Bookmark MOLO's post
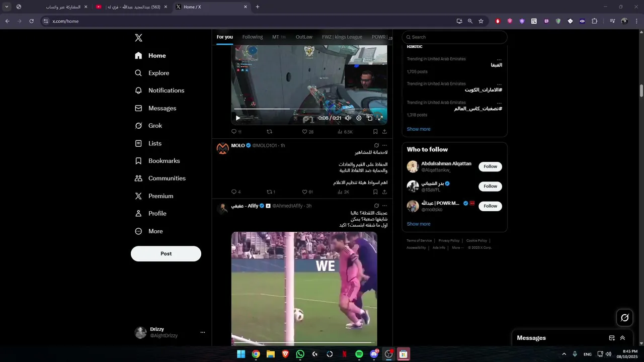644x362 pixels. (375, 192)
